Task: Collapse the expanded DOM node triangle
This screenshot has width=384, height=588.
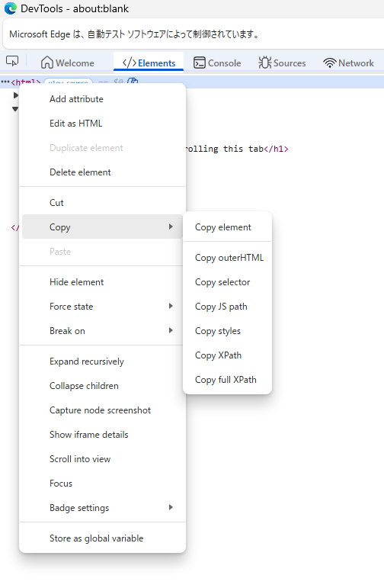Action: pos(15,109)
